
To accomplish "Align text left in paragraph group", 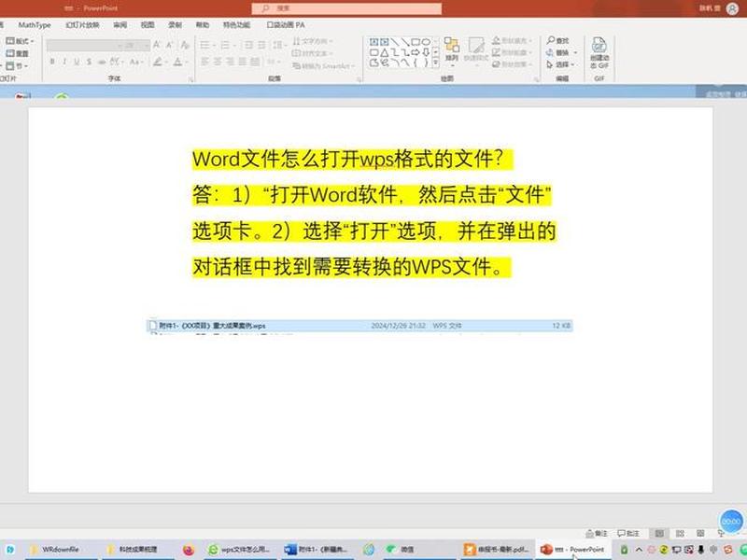I will 204,62.
